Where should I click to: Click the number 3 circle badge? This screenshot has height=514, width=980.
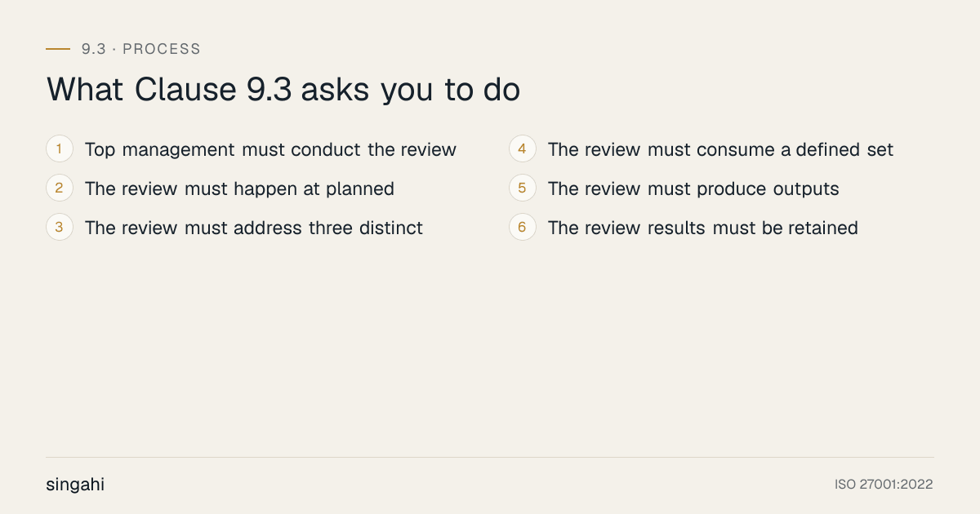tap(60, 228)
